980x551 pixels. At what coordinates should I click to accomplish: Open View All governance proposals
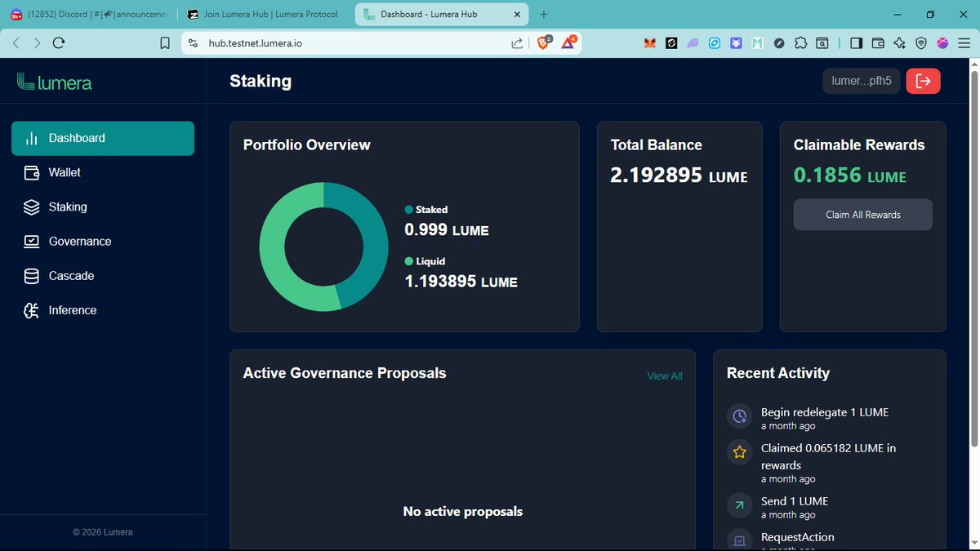point(665,376)
